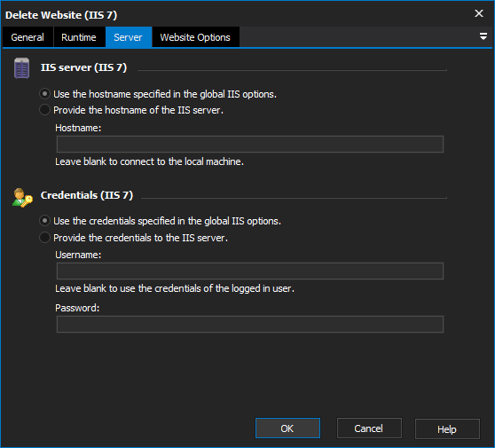Viewport: 495px width, 448px height.
Task: Click the Cancel button
Action: [369, 428]
